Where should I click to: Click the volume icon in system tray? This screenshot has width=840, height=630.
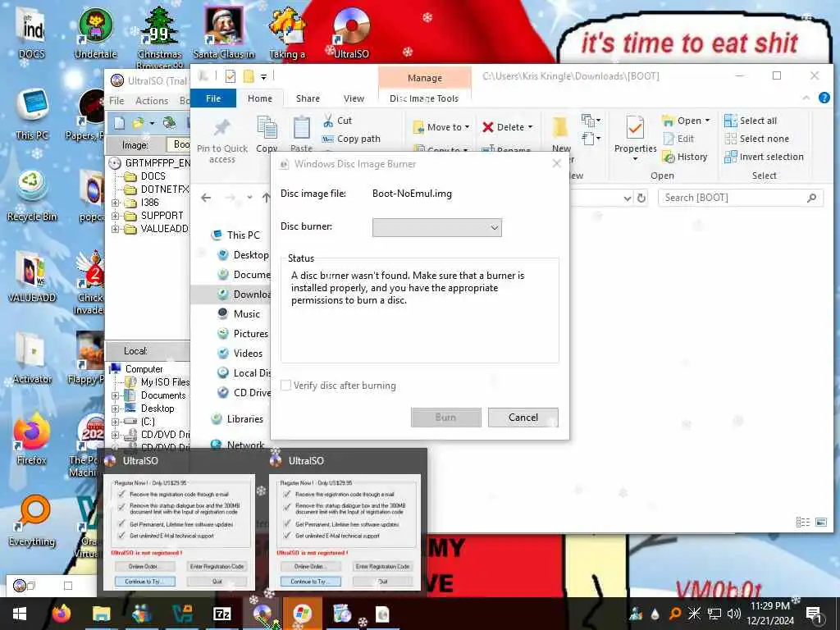[x=733, y=614]
